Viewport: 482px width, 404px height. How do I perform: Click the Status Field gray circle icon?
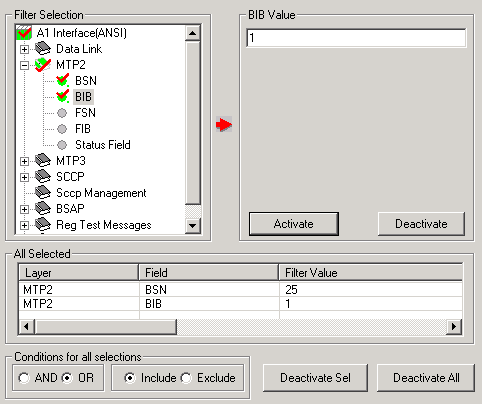62,145
